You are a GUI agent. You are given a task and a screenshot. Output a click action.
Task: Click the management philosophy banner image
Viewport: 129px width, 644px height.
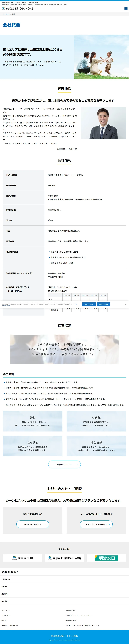[64, 349]
